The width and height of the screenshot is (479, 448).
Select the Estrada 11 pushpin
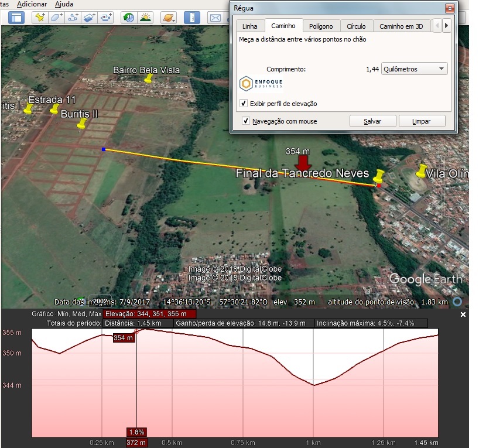[54, 109]
